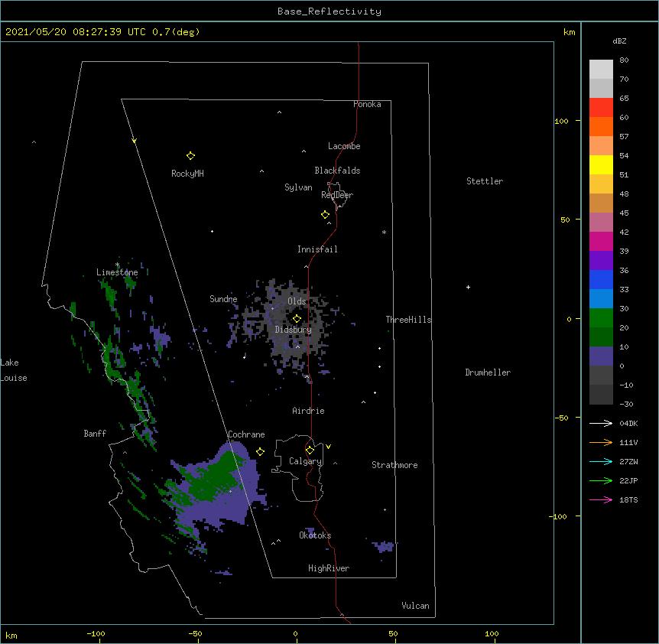
Task: Click the magenta 39-42 dBZ color band
Action: click(601, 241)
